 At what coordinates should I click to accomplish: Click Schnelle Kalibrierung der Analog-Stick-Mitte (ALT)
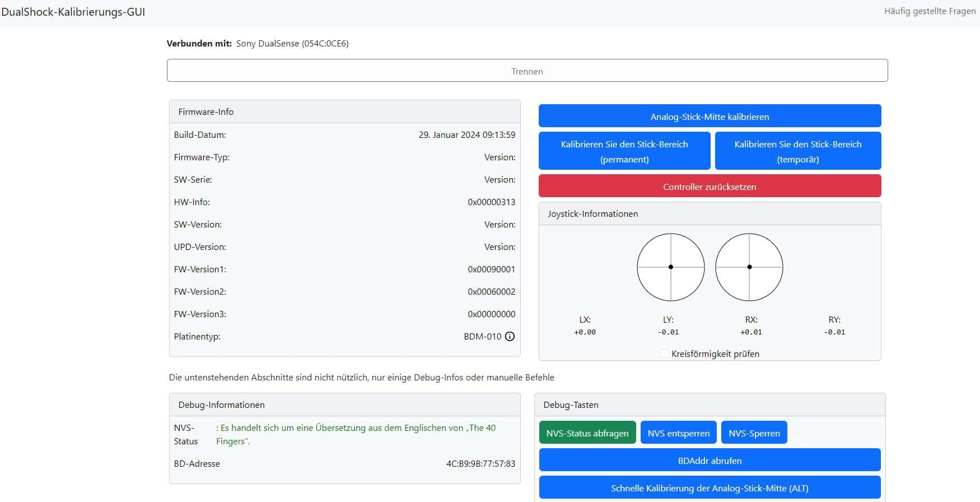coord(710,488)
